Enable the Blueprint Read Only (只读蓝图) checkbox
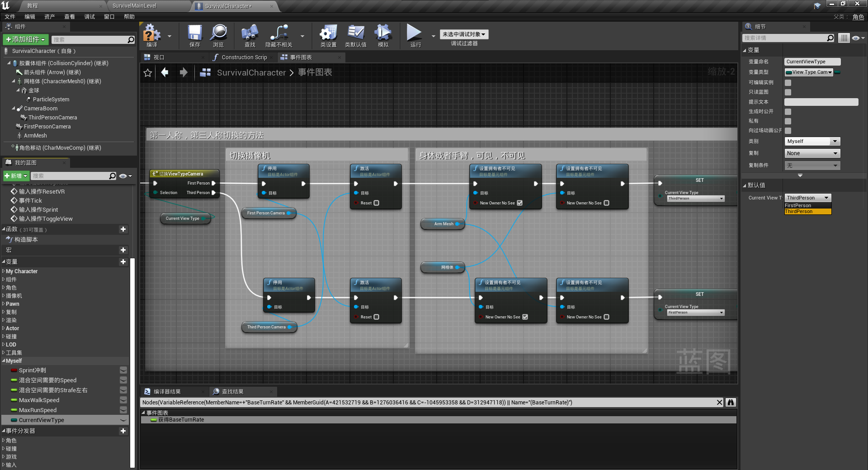This screenshot has height=470, width=868. (x=788, y=92)
